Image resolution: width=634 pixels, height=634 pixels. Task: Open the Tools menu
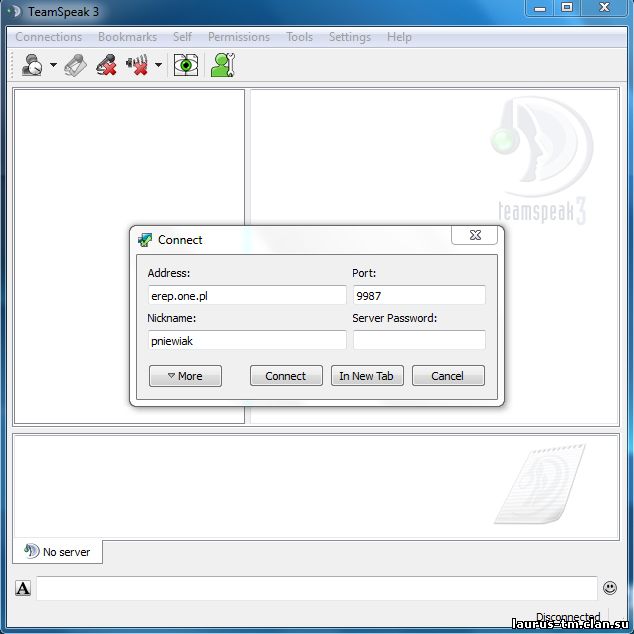(300, 37)
